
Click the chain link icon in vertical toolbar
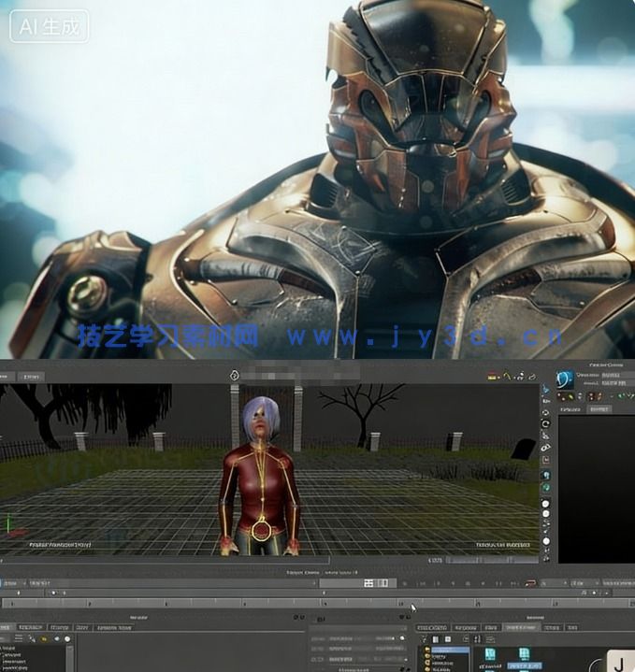pos(546,448)
